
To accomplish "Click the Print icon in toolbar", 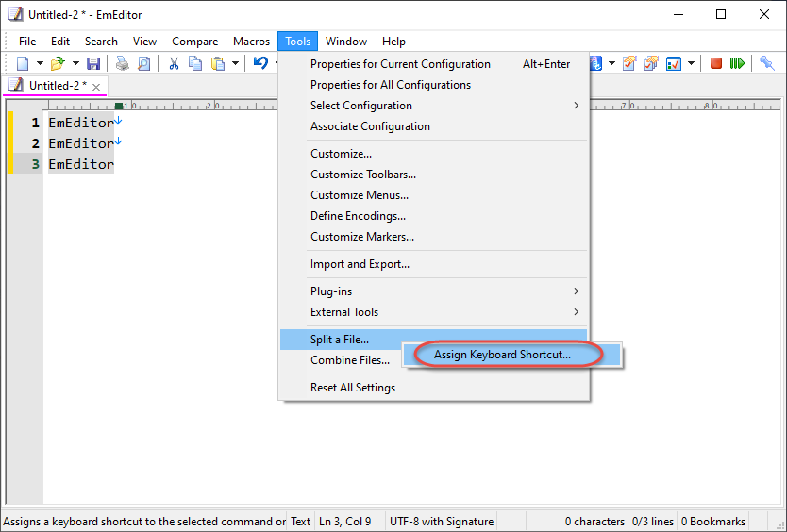I will point(122,64).
